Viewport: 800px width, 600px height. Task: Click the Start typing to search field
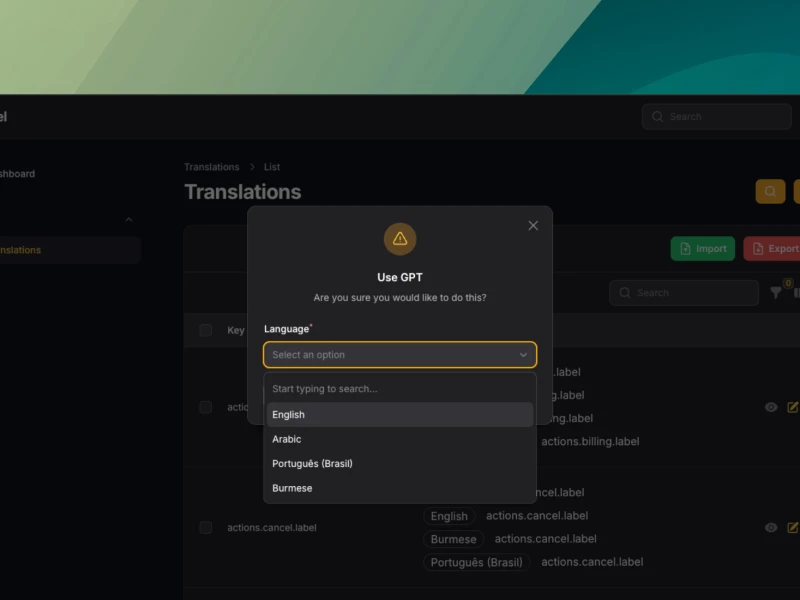pyautogui.click(x=400, y=389)
